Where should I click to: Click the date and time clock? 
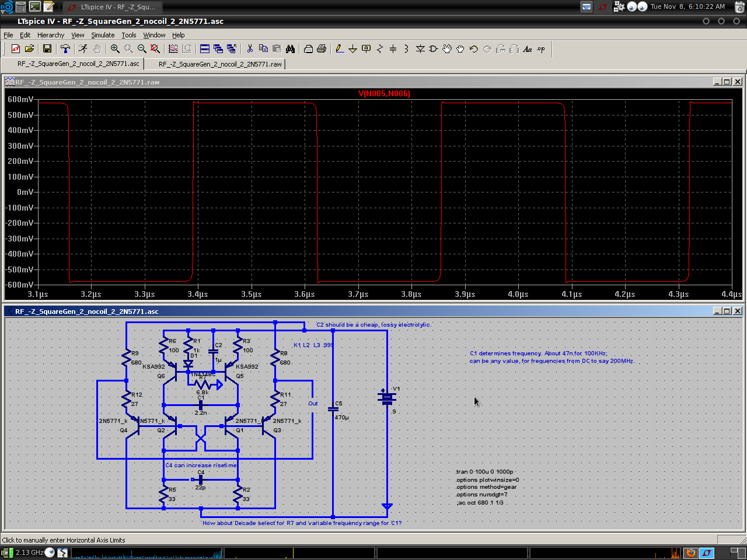coord(688,6)
